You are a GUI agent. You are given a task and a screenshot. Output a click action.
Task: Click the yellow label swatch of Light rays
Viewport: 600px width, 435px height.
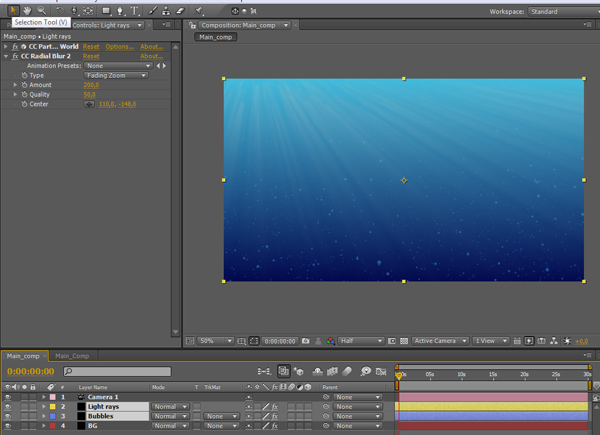pyautogui.click(x=53, y=406)
